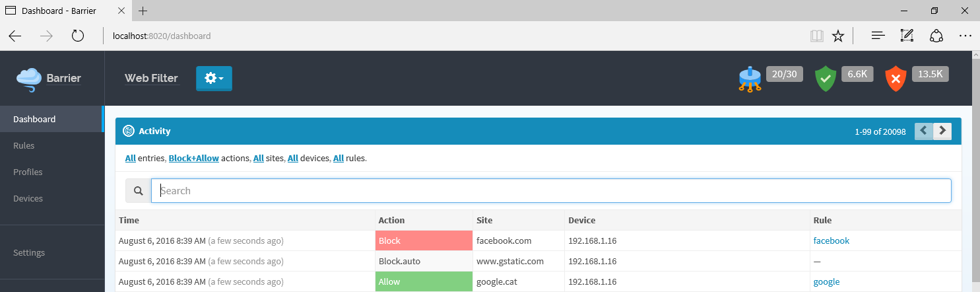This screenshot has width=980, height=292.
Task: Open reading view book icon
Action: [817, 36]
